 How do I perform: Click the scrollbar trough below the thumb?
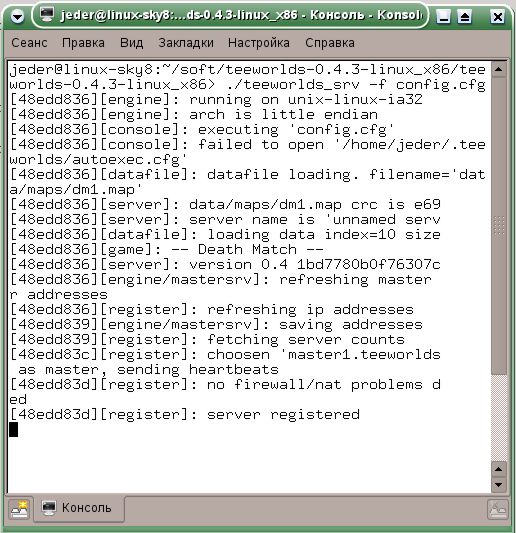(499, 418)
